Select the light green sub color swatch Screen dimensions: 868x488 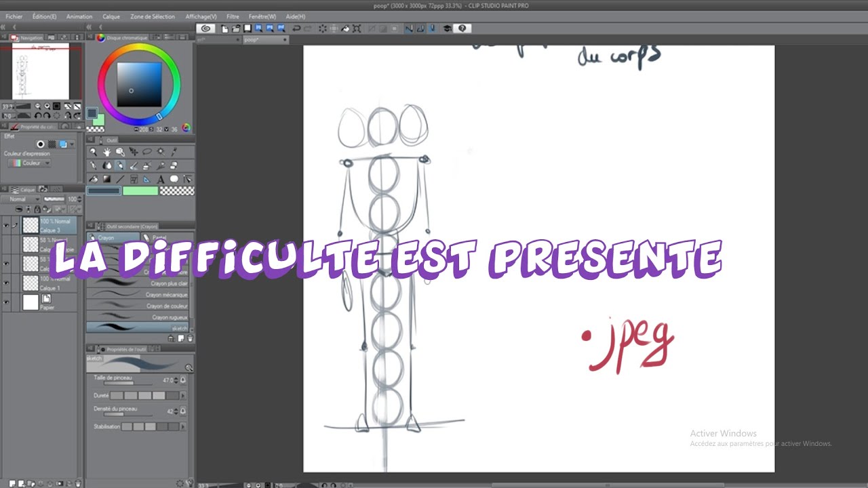point(140,190)
